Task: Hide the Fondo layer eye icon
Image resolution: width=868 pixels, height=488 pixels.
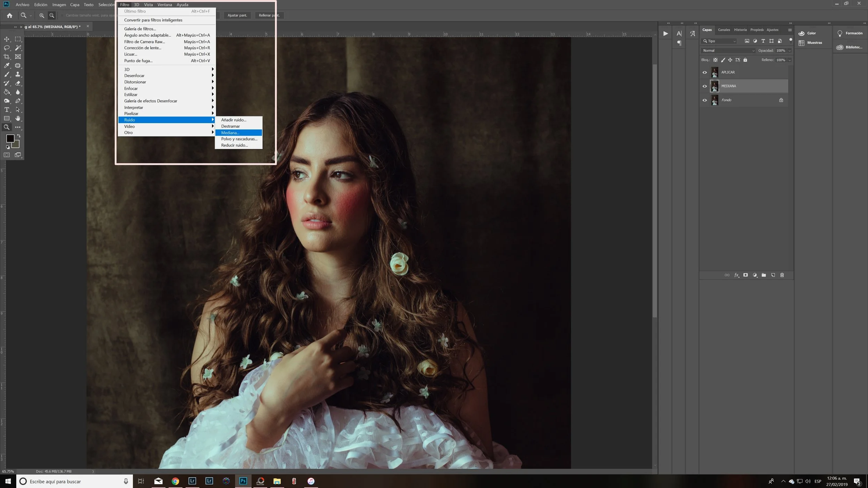Action: pyautogui.click(x=704, y=100)
